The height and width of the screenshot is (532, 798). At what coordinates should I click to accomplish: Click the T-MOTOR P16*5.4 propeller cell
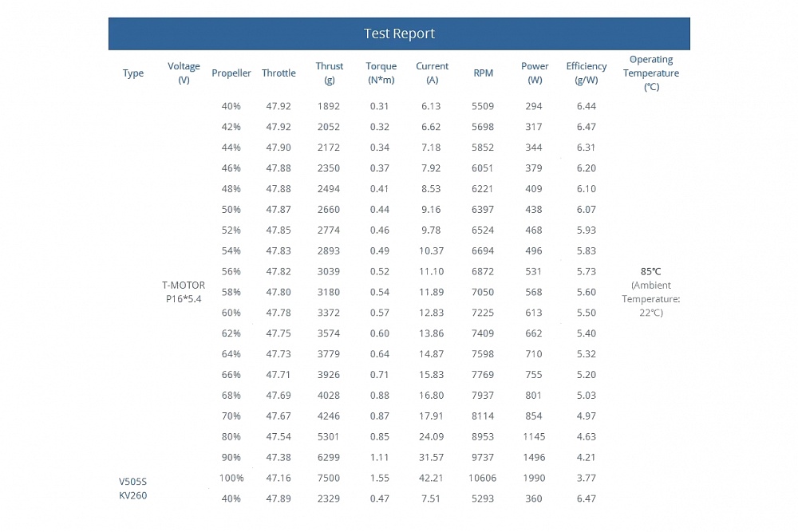coord(184,292)
